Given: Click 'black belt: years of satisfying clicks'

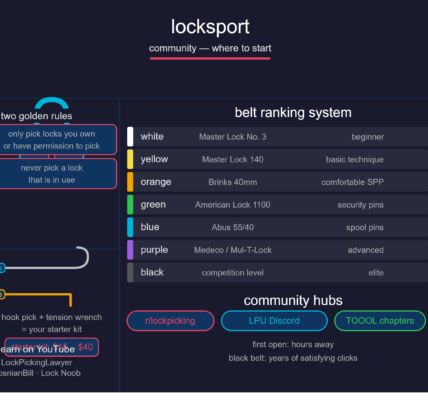Looking at the screenshot, I should [x=293, y=358].
